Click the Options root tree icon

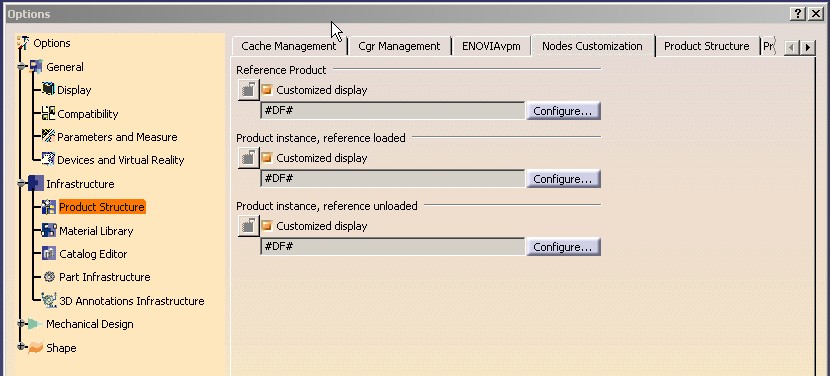pyautogui.click(x=23, y=43)
